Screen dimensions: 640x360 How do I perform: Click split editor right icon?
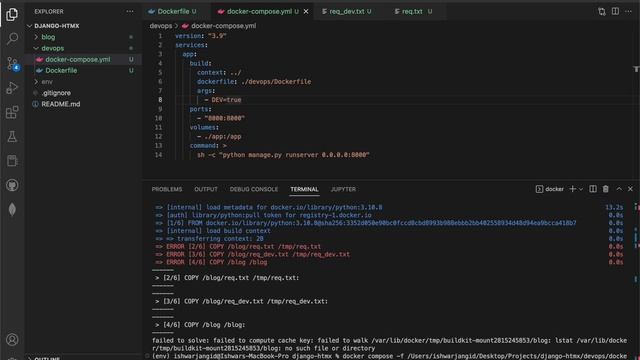point(615,11)
